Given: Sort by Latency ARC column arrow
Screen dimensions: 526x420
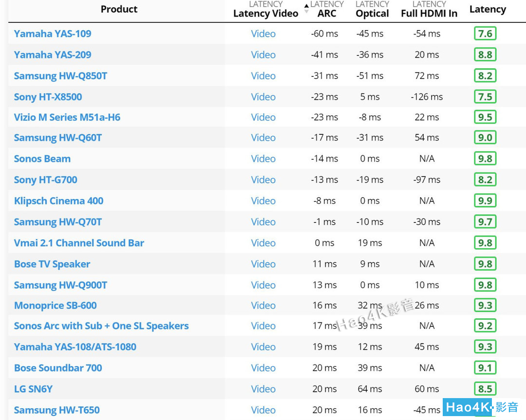Looking at the screenshot, I should click(x=306, y=9).
